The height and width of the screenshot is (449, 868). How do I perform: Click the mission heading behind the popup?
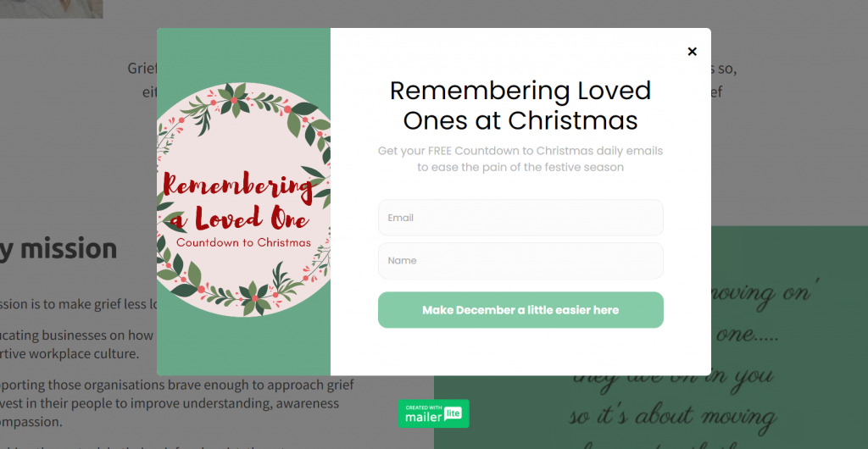pos(59,249)
